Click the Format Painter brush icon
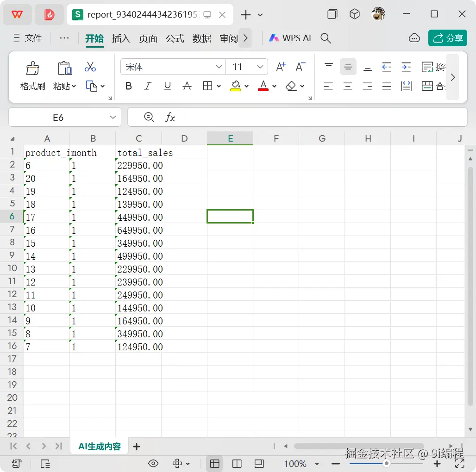 [x=32, y=68]
